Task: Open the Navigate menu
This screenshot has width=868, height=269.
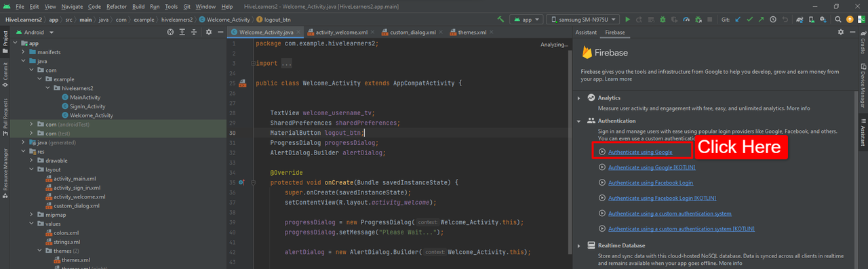Action: click(x=71, y=6)
